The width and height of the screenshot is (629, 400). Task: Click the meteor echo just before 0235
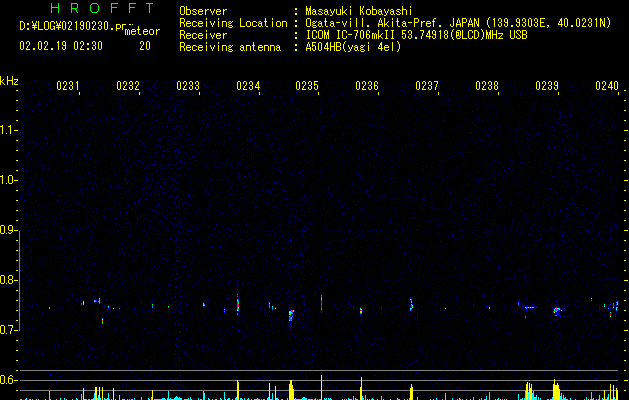pos(291,315)
